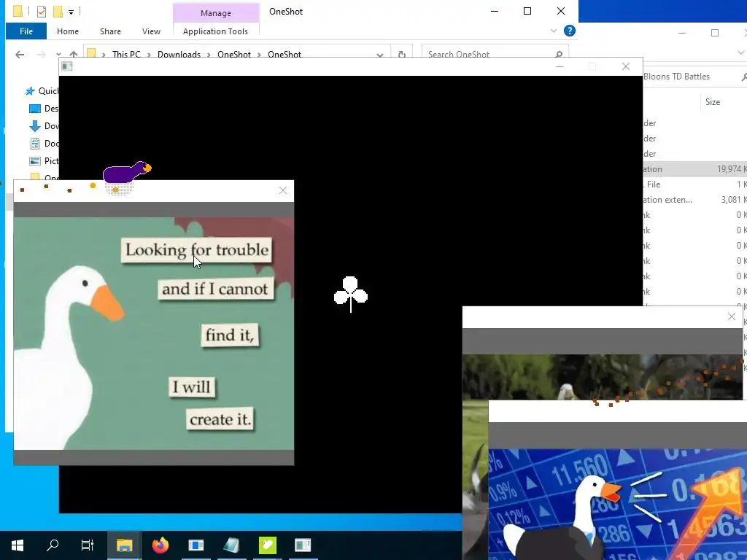Click the green goose app taskbar icon

(267, 545)
